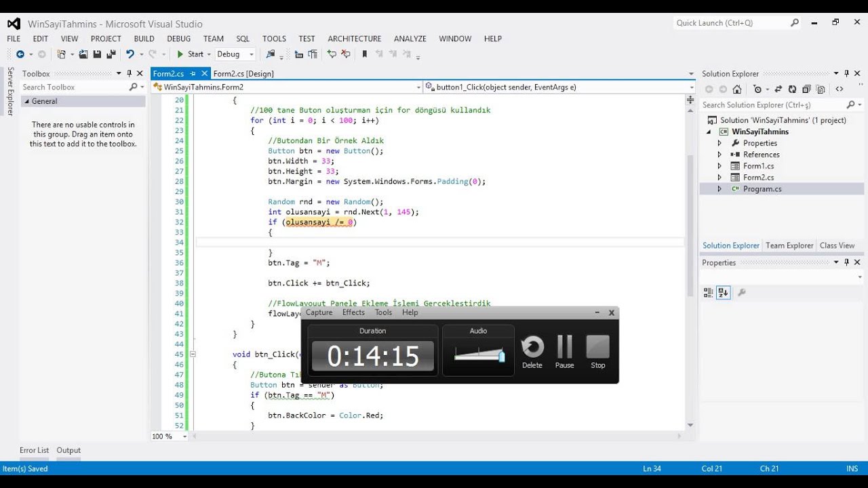Toggle auto-hide pin on Solution Explorer
Screen dimensions: 868x488
pyautogui.click(x=846, y=73)
